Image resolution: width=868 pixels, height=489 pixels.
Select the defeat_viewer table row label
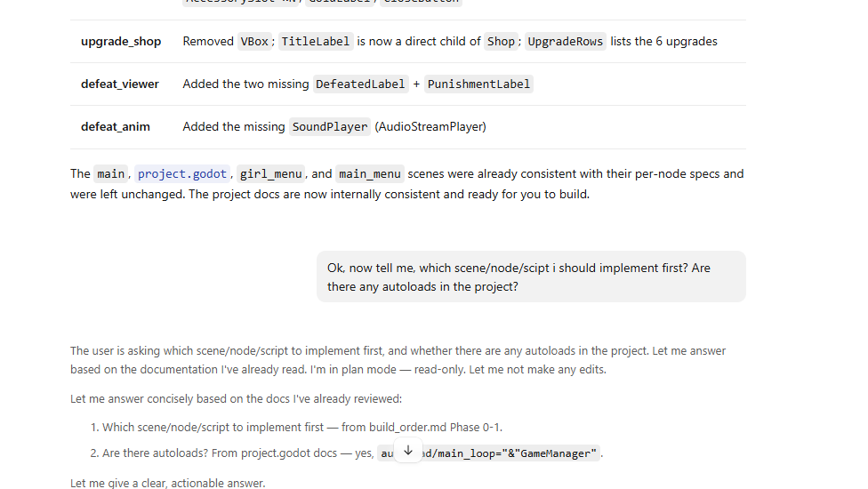click(x=119, y=84)
